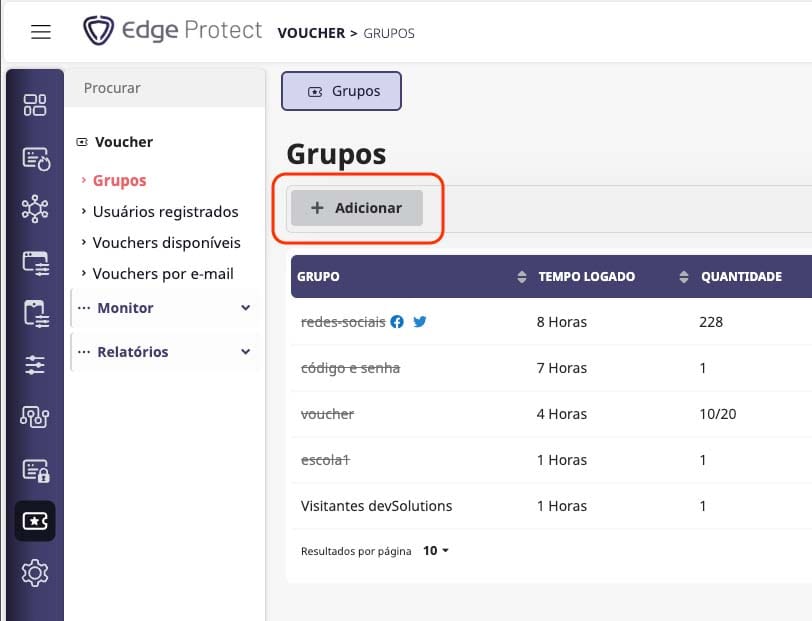812x621 pixels.
Task: Click the Adicionar button
Action: pos(357,208)
